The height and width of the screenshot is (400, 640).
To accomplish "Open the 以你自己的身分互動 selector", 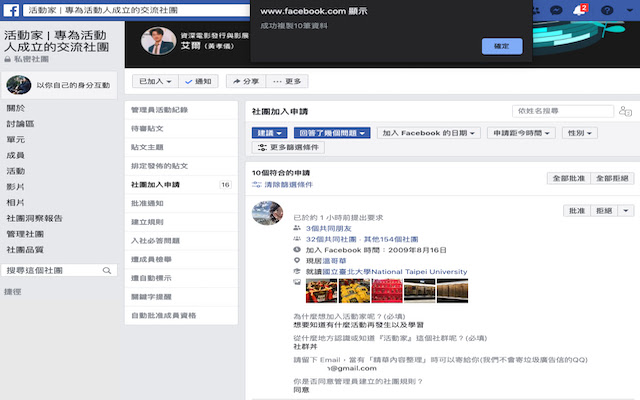I will pyautogui.click(x=59, y=85).
